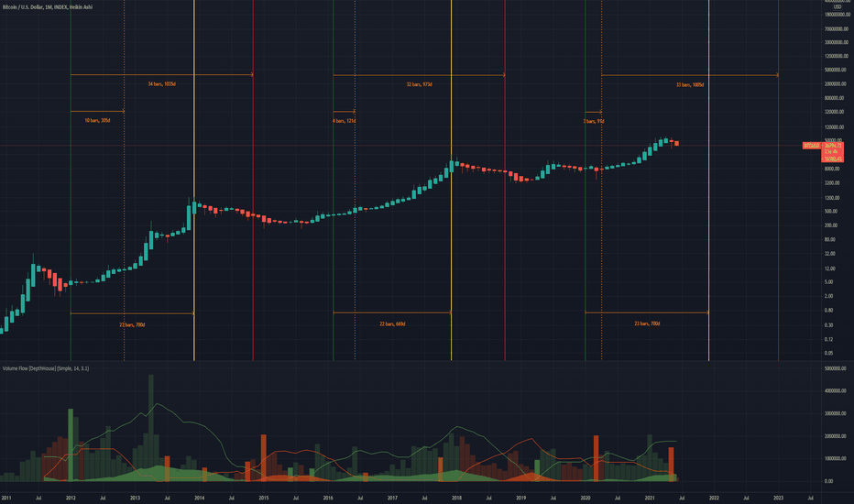
Task: Click the USD currency label on price scale
Action: pos(838,7)
